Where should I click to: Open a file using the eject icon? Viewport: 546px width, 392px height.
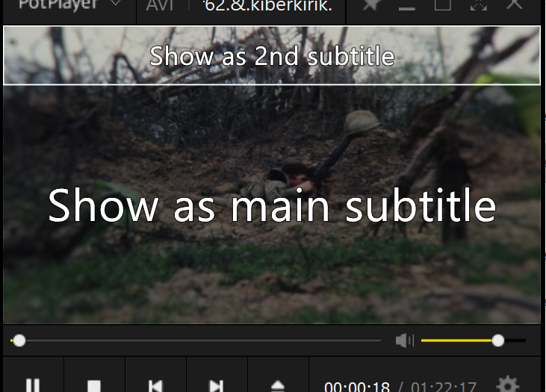[x=278, y=386]
